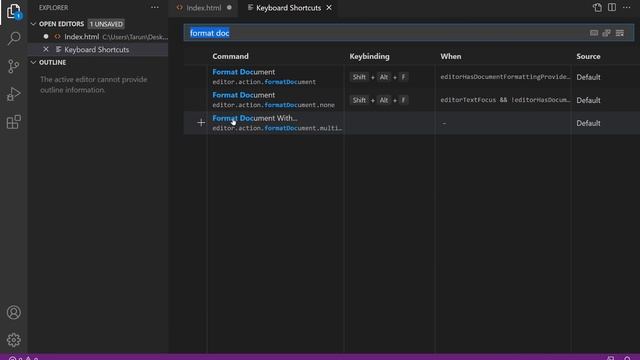Open the Extensions view icon

click(x=13, y=122)
